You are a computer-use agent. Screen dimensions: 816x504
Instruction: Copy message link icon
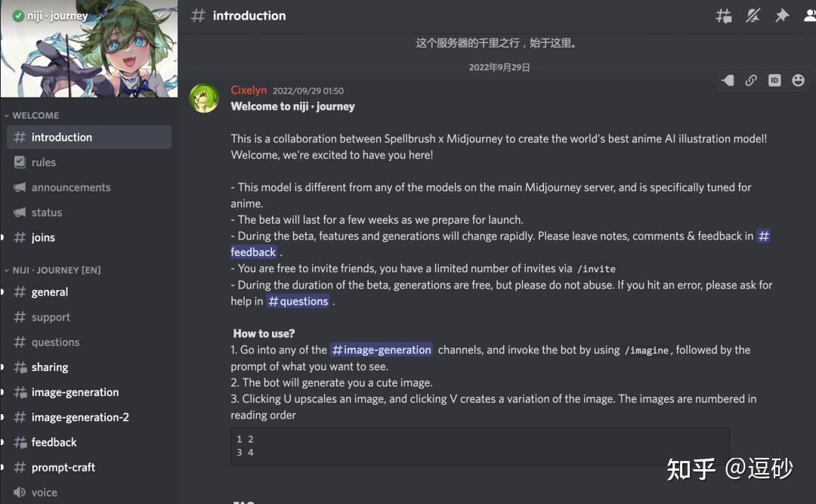(751, 80)
